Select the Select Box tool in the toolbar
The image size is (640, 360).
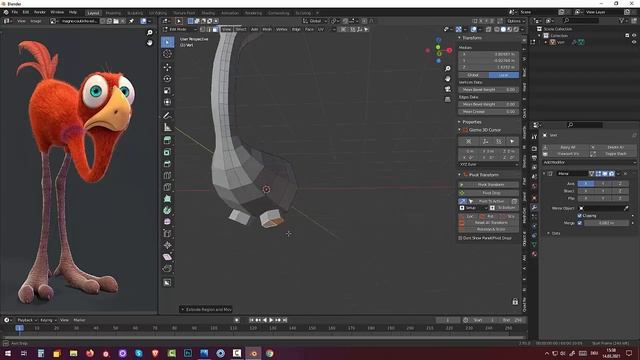(167, 42)
